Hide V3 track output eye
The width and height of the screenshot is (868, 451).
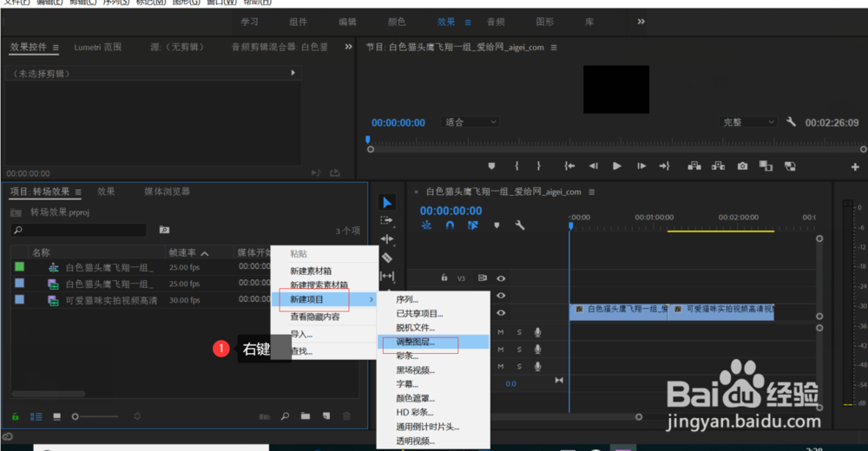(x=501, y=278)
